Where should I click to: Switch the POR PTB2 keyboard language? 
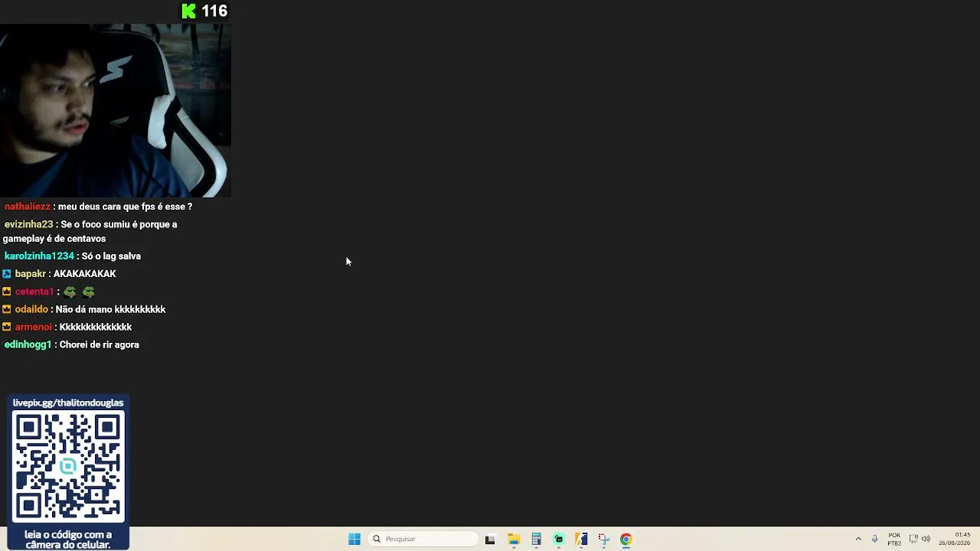point(894,539)
